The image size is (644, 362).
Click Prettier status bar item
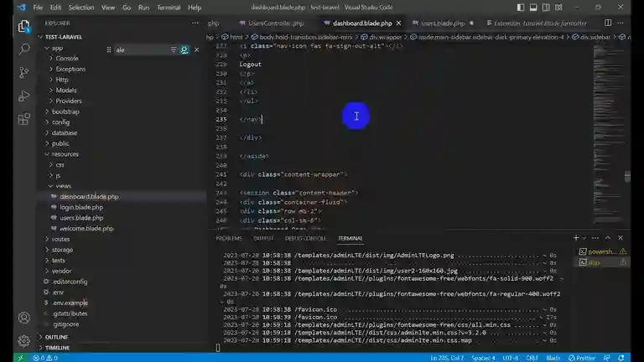[582, 358]
